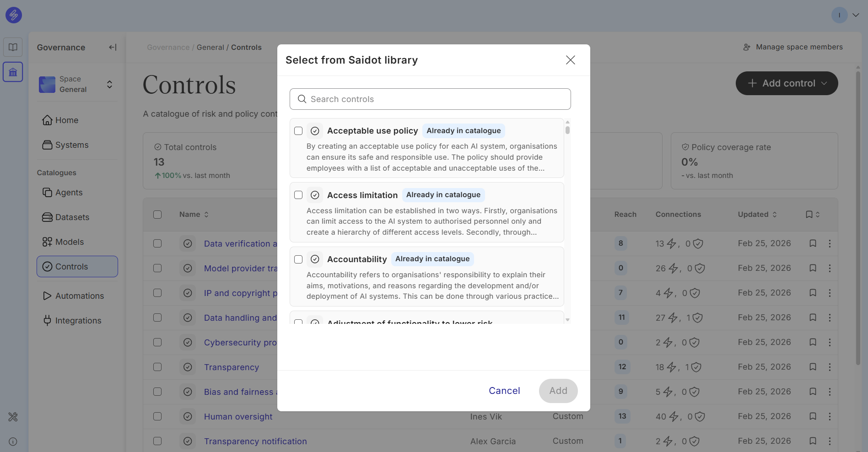Image resolution: width=868 pixels, height=452 pixels.
Task: Open the book icon in left rail
Action: coord(13,47)
